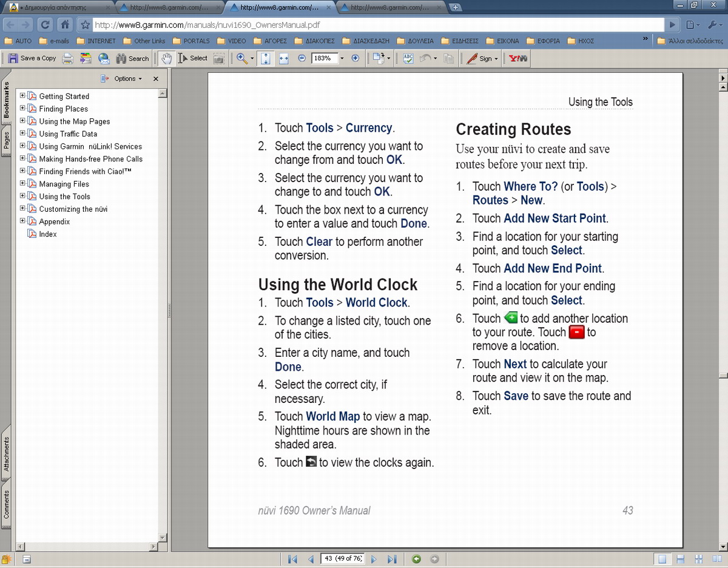This screenshot has width=728, height=568.
Task: Expand the Getting Started bookmark
Action: [22, 96]
